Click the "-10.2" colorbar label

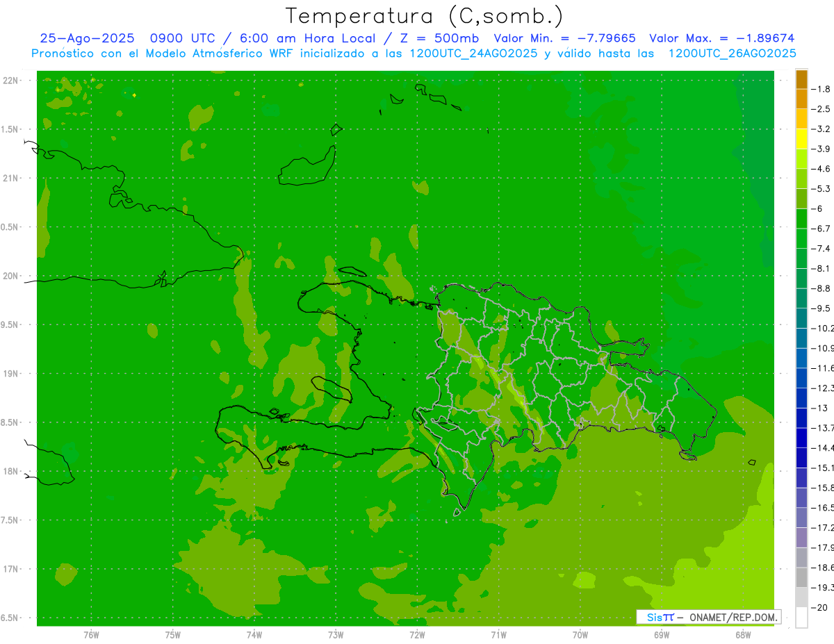click(823, 329)
